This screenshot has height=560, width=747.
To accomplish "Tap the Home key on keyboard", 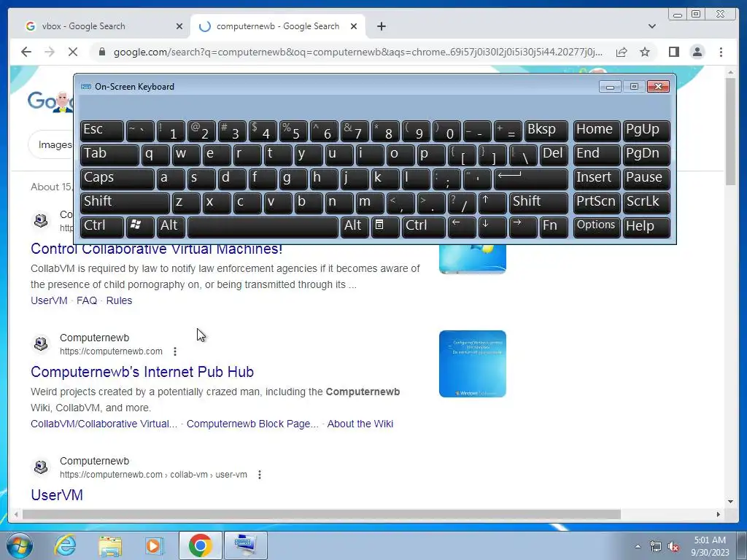I will [597, 131].
